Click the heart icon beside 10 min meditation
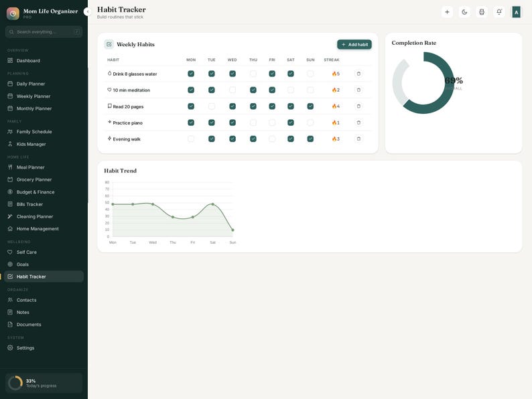Screen dimensions: 532x399 pyautogui.click(x=109, y=90)
